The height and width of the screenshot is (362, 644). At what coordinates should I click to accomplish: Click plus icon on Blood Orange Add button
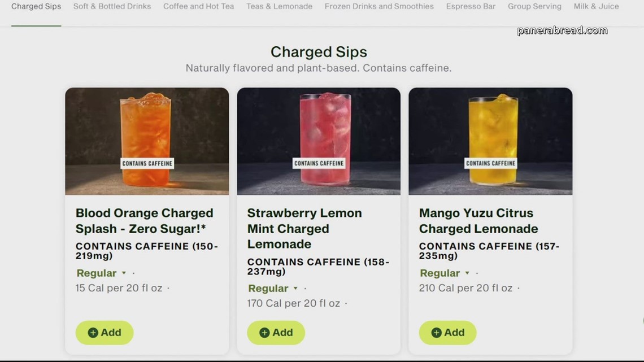(x=93, y=333)
